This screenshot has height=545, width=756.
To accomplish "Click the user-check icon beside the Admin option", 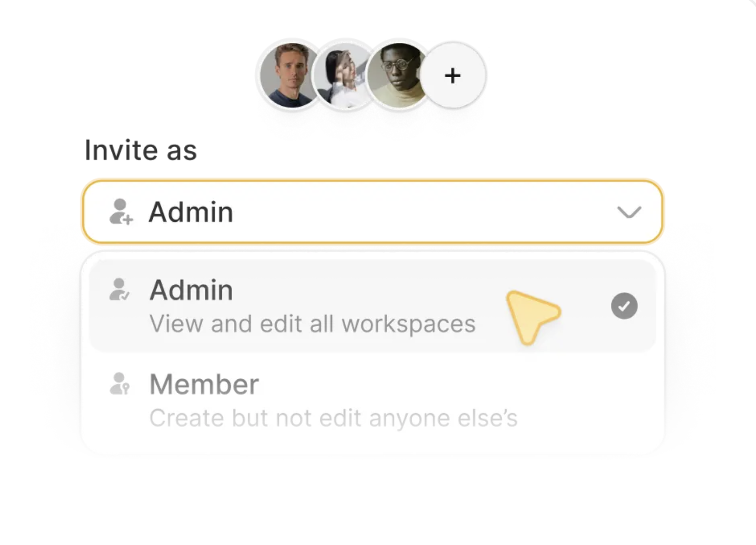I will [120, 290].
